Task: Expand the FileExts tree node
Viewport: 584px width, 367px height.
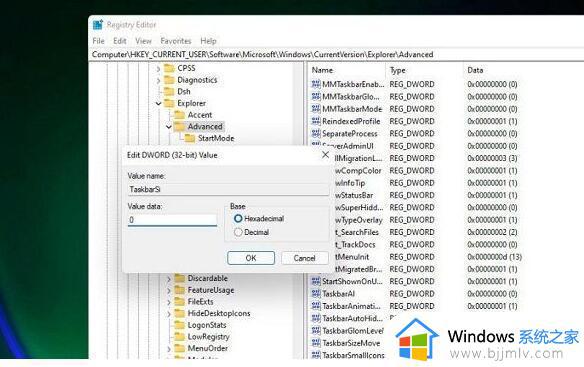Action: point(169,302)
